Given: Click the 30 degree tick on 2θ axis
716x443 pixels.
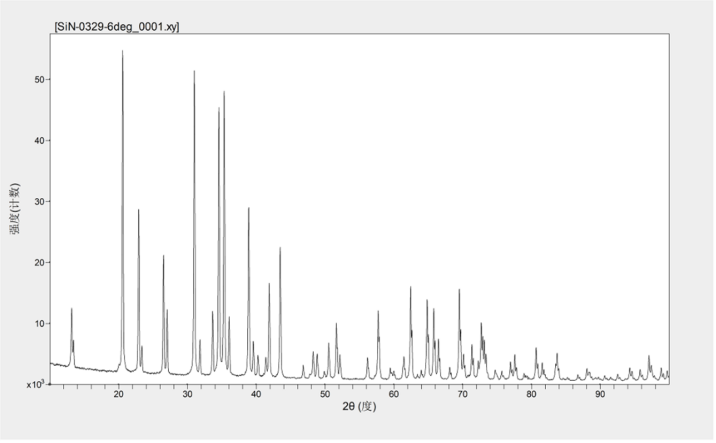Looking at the screenshot, I should [188, 394].
